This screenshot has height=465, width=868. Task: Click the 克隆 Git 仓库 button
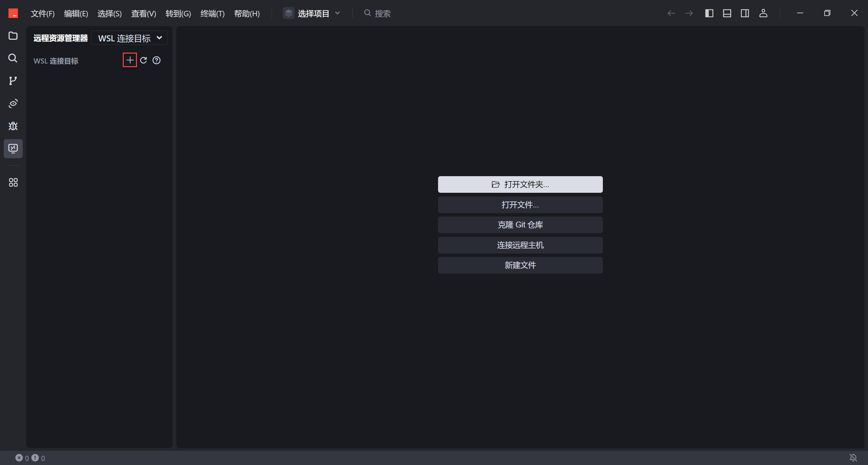pyautogui.click(x=520, y=225)
